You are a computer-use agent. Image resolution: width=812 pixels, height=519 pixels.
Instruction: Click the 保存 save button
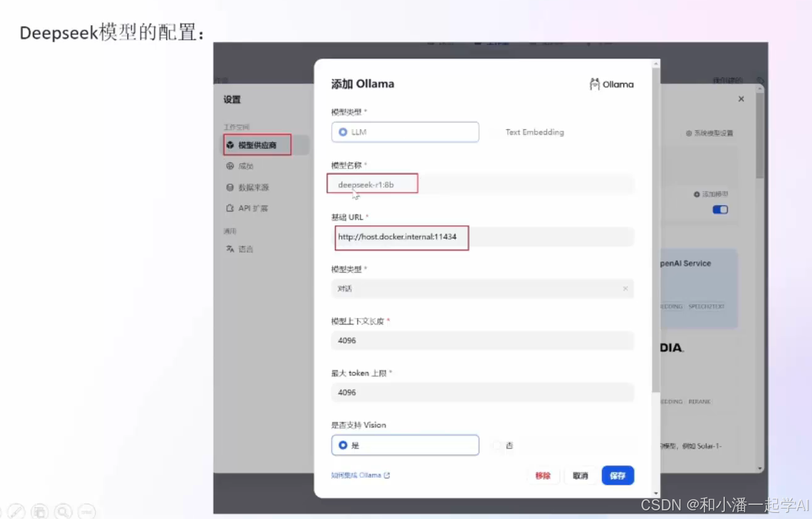pos(618,476)
